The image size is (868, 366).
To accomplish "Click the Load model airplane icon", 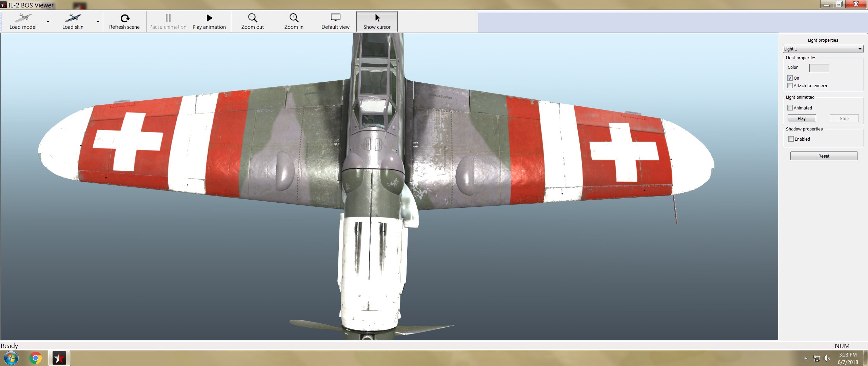I will [x=23, y=18].
